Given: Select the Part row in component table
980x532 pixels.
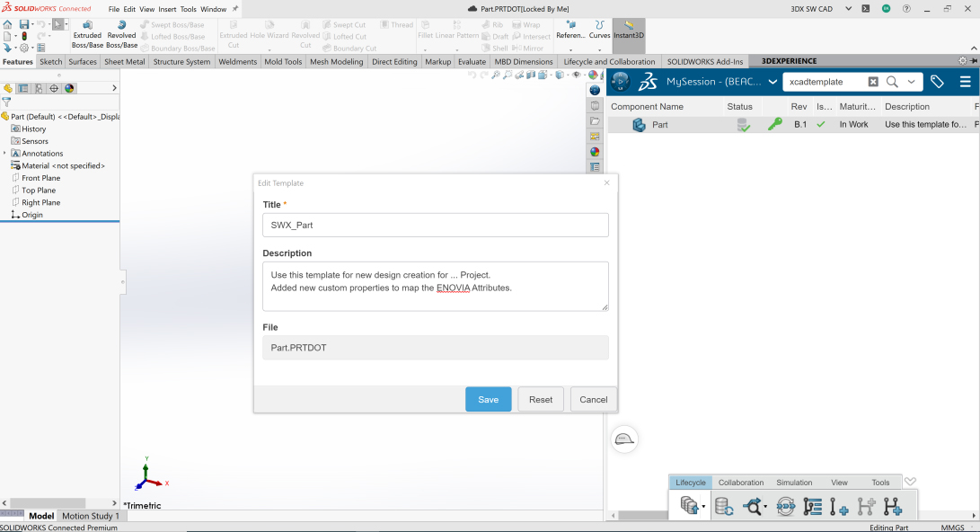Looking at the screenshot, I should (793, 124).
